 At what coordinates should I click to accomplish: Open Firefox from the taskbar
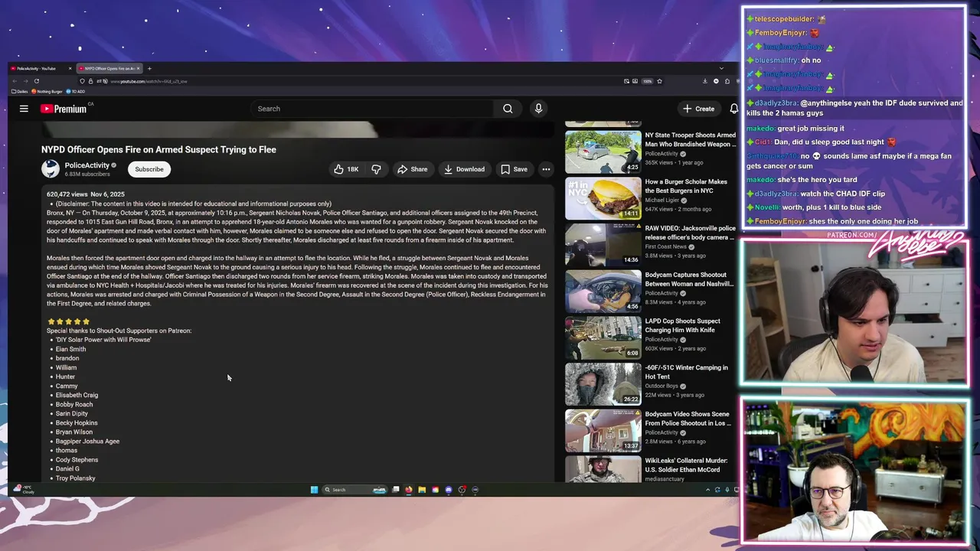point(409,490)
